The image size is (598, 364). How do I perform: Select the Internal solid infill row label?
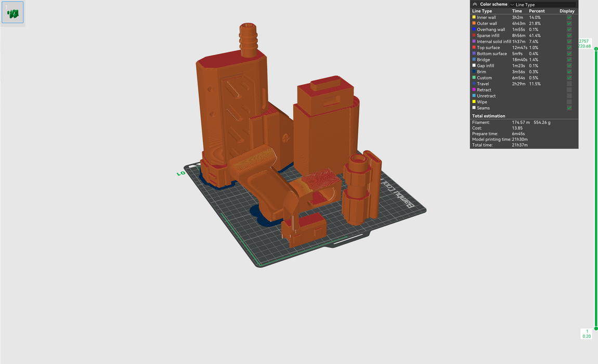pos(494,42)
